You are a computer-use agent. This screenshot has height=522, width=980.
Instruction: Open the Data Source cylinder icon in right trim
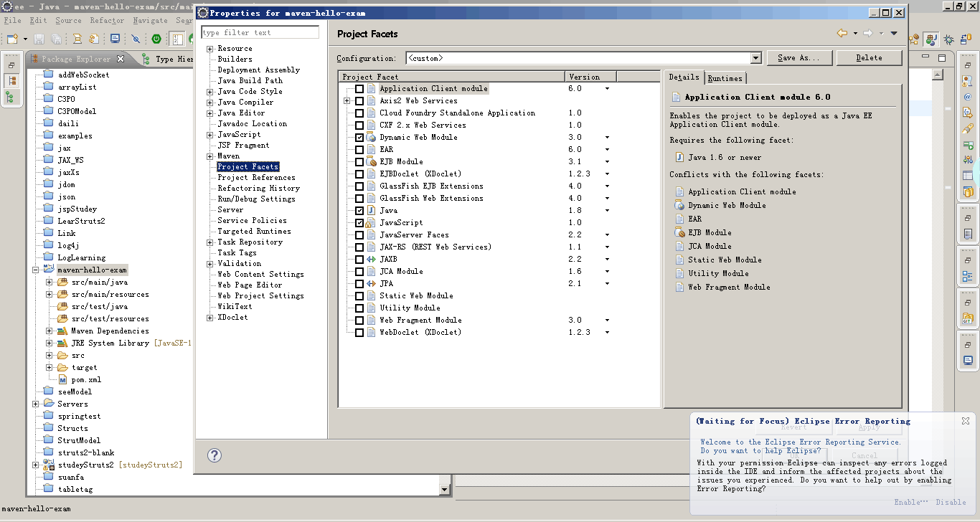pos(968,191)
